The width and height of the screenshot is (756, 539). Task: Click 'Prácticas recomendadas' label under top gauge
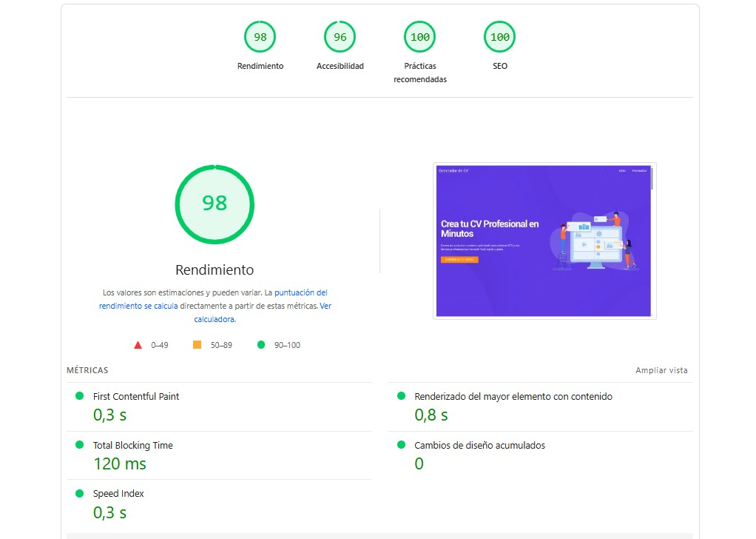coord(420,73)
